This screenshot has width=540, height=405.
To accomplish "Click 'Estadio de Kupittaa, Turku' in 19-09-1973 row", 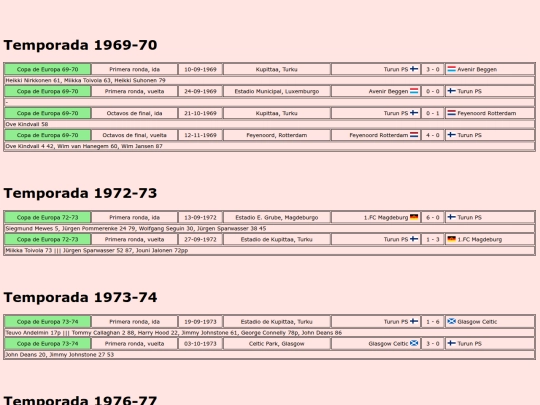I will 277,322.
